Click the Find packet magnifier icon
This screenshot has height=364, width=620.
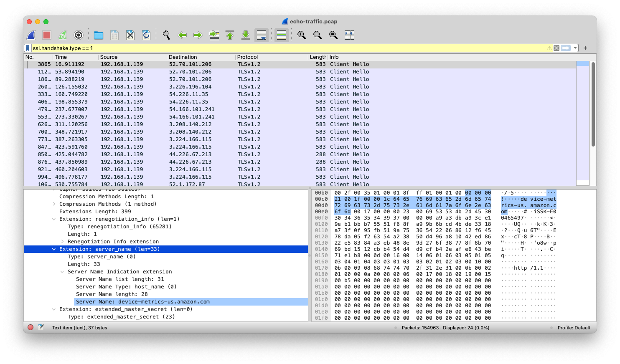[x=166, y=35]
